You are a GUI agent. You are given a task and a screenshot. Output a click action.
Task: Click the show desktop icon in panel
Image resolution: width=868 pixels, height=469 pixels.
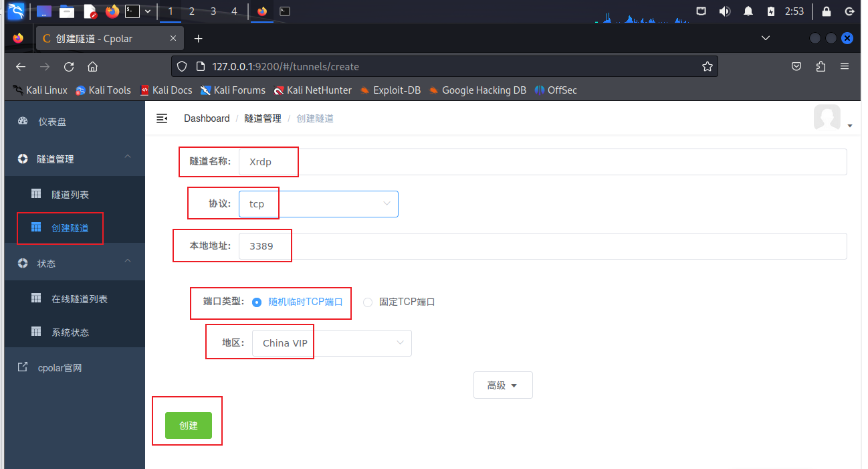44,11
